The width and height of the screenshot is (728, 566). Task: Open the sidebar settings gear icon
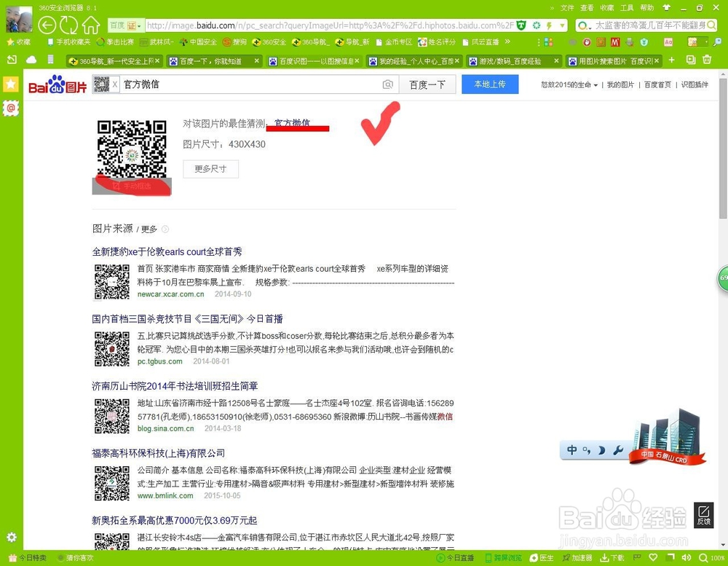pyautogui.click(x=12, y=537)
